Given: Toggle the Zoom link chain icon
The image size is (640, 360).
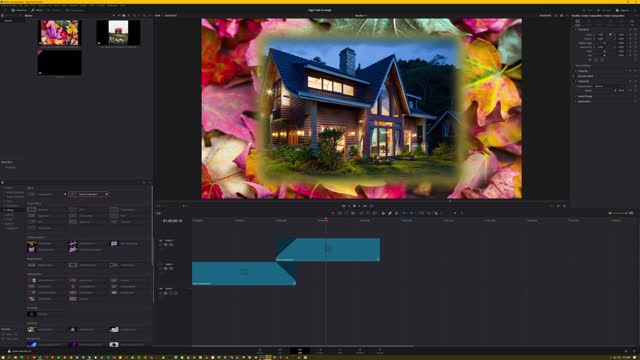Looking at the screenshot, I should pos(611,35).
